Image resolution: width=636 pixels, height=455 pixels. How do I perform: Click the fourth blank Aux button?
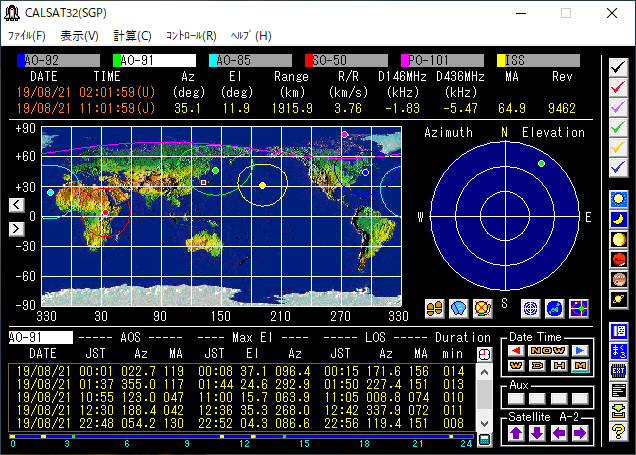pyautogui.click(x=580, y=399)
